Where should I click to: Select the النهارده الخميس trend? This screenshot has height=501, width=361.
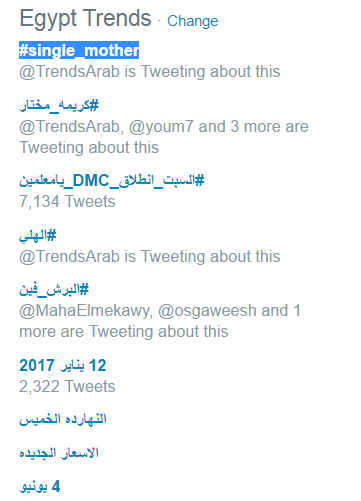[63, 419]
